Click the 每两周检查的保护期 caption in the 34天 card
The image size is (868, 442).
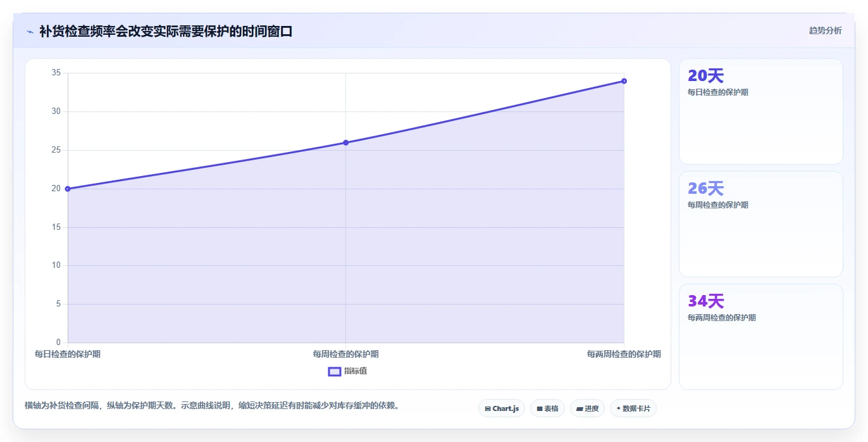click(722, 318)
